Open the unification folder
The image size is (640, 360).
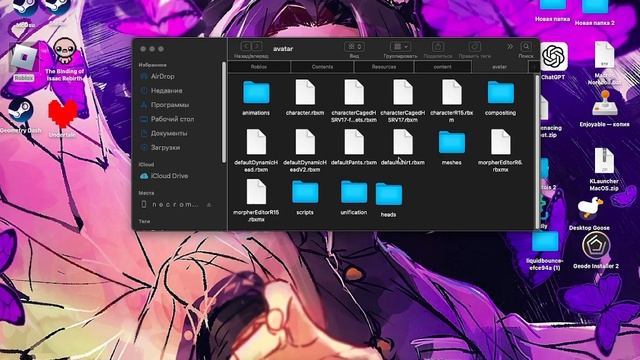click(x=354, y=192)
